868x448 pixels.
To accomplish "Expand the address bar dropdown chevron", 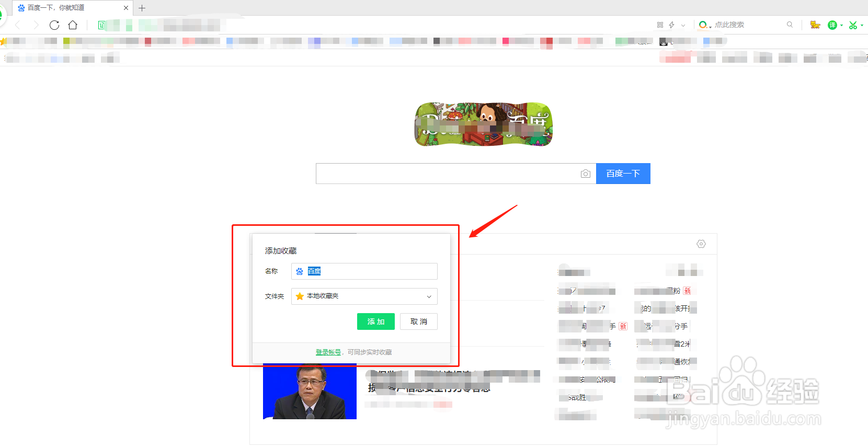I will (x=683, y=25).
